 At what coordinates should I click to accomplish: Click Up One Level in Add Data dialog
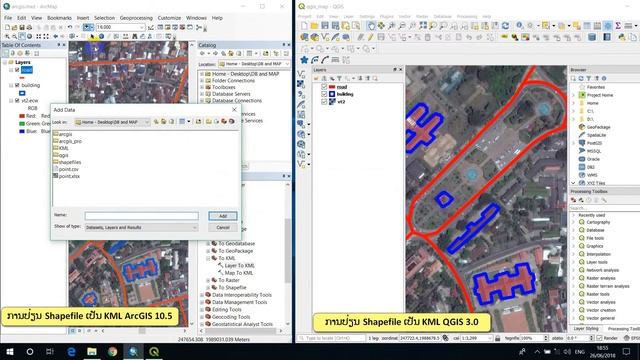[156, 122]
